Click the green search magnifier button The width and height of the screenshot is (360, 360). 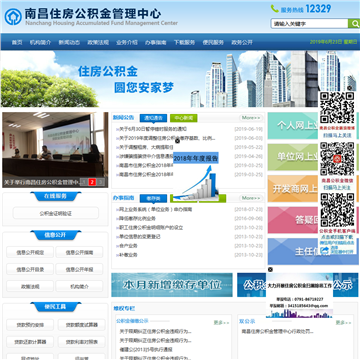tap(353, 24)
